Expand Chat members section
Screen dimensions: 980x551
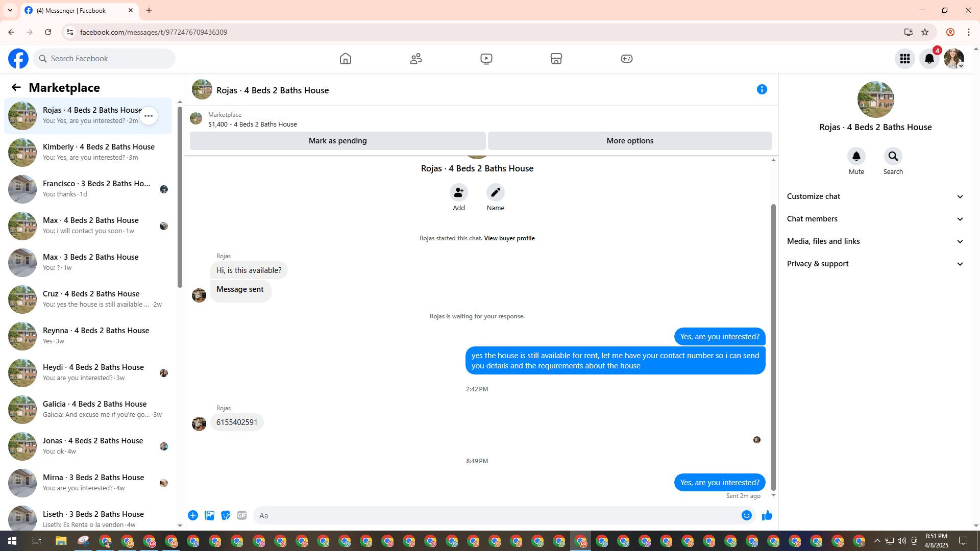(875, 219)
